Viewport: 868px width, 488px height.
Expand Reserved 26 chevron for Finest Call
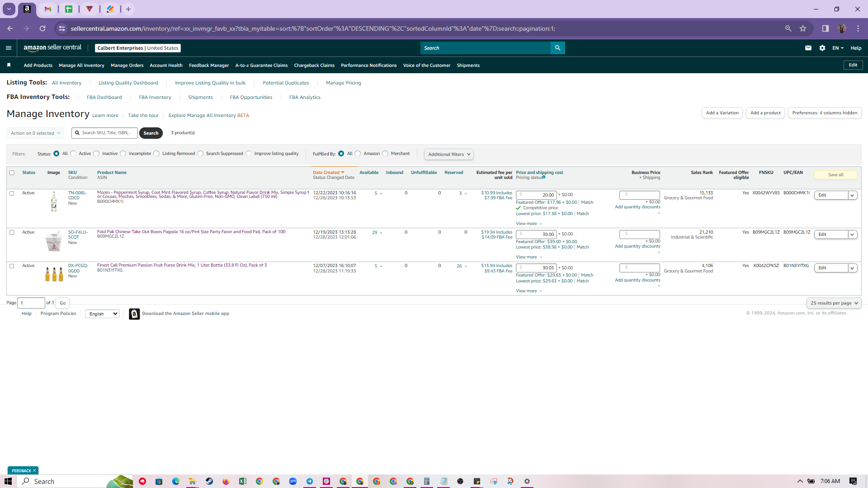pos(466,266)
